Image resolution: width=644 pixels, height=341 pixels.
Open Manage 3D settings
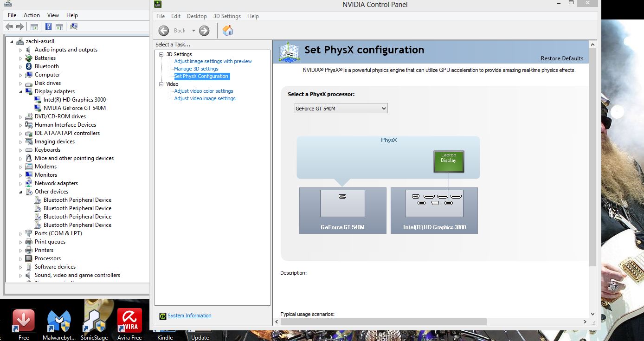click(196, 69)
